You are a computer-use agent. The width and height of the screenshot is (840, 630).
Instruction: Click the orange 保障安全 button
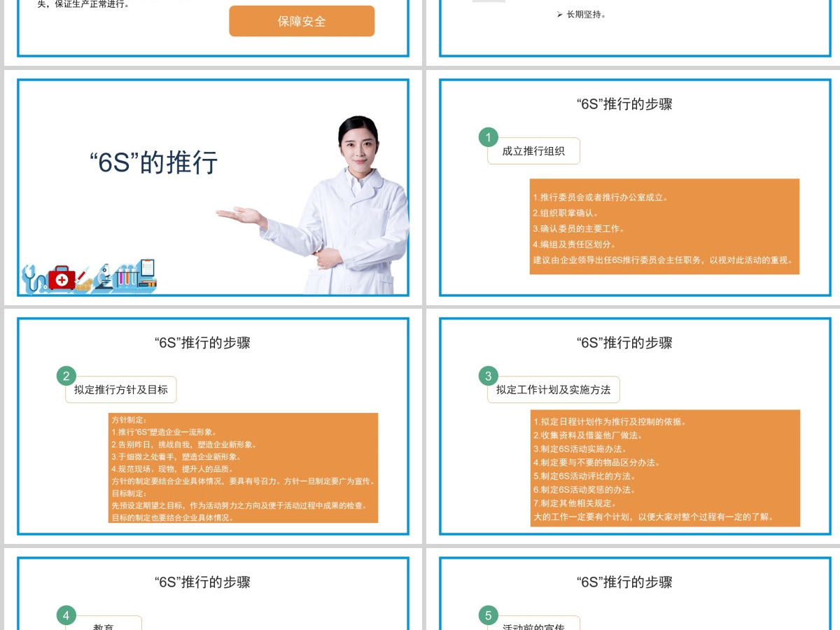(x=302, y=21)
